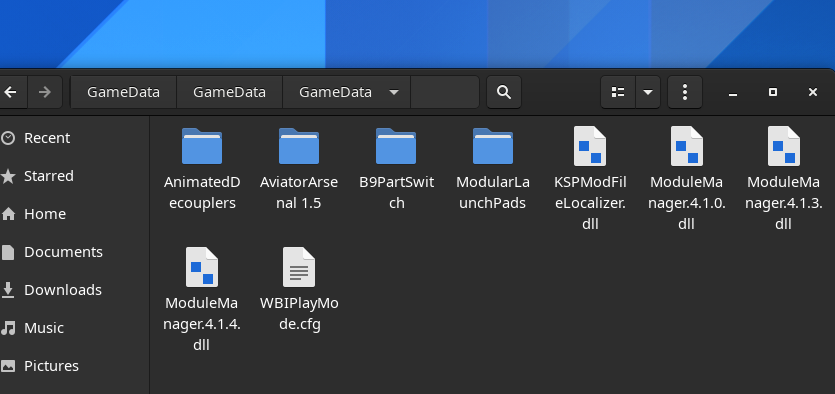Click the Downloads arrow icon
Image resolution: width=835 pixels, height=394 pixels.
[8, 290]
